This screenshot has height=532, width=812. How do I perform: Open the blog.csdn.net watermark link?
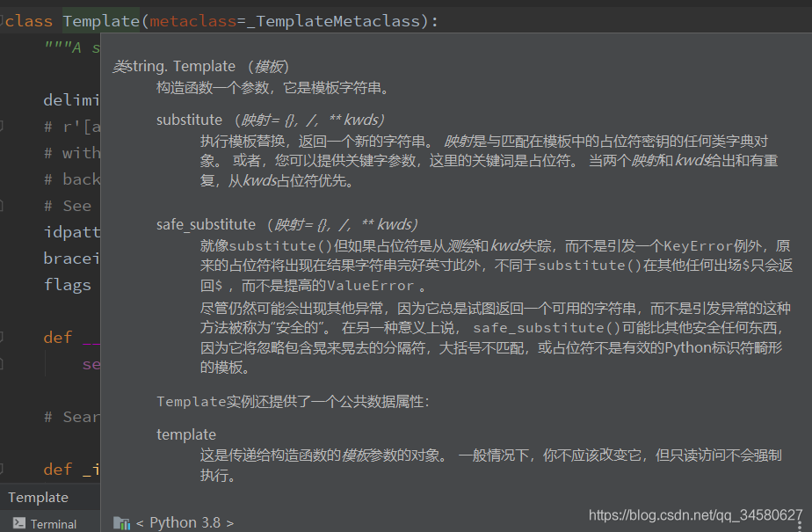click(695, 515)
